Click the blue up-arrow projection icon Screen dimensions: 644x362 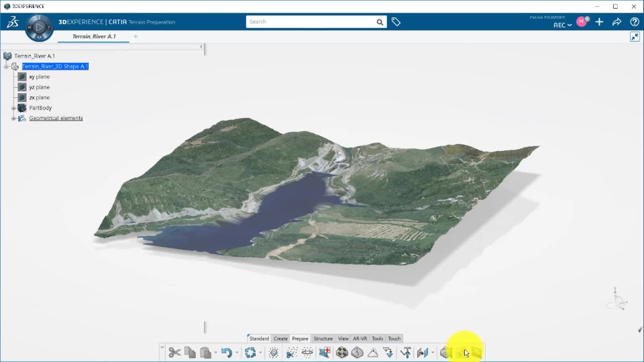pyautogui.click(x=406, y=352)
